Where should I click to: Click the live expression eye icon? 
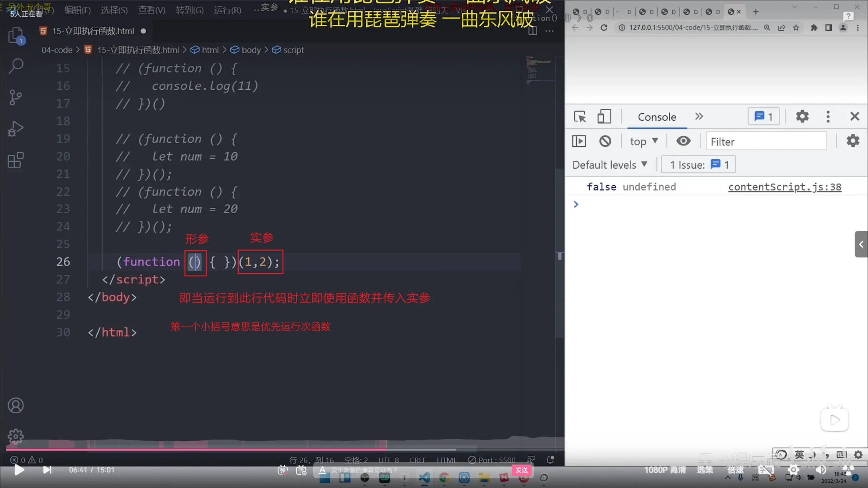pyautogui.click(x=683, y=141)
